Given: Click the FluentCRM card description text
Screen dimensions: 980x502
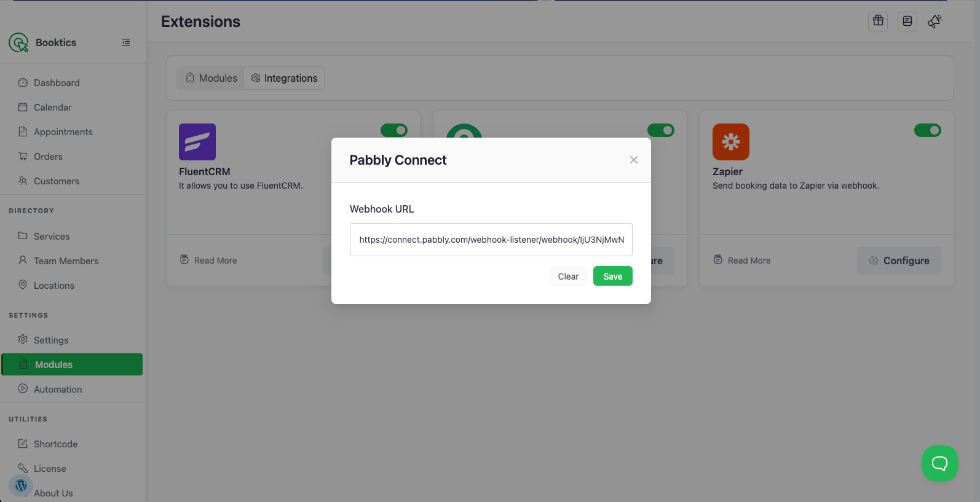Looking at the screenshot, I should point(241,186).
